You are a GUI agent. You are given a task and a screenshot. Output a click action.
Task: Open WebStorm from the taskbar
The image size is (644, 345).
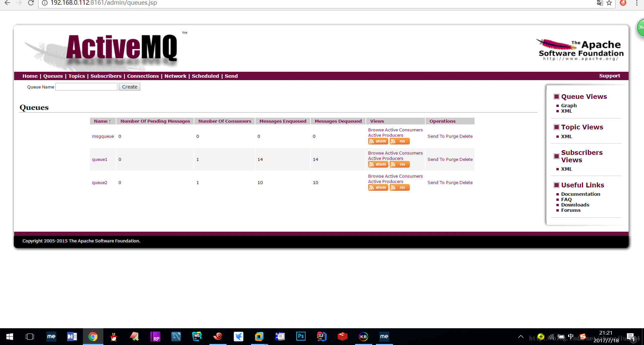coord(197,337)
